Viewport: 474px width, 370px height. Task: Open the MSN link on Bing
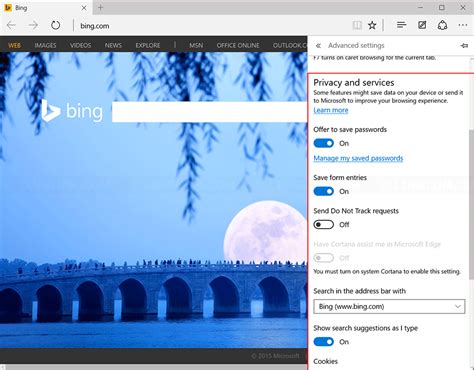[196, 45]
